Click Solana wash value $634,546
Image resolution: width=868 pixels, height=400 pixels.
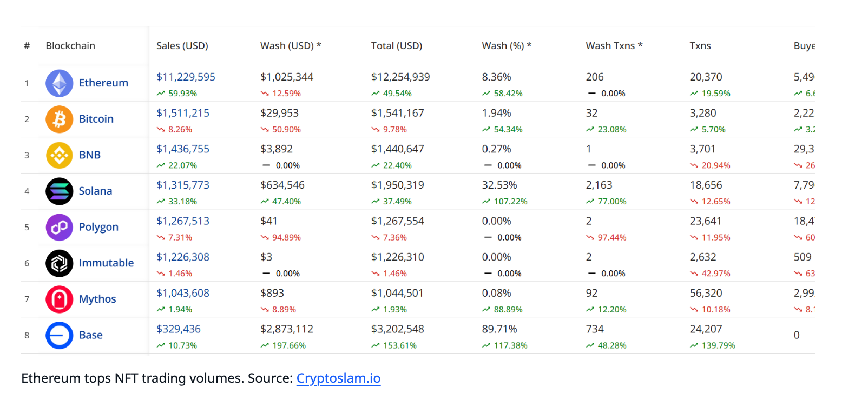[x=282, y=185]
